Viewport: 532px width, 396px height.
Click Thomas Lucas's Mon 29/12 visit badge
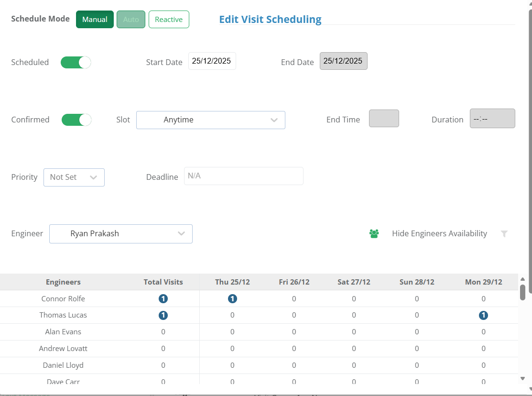[x=483, y=316]
